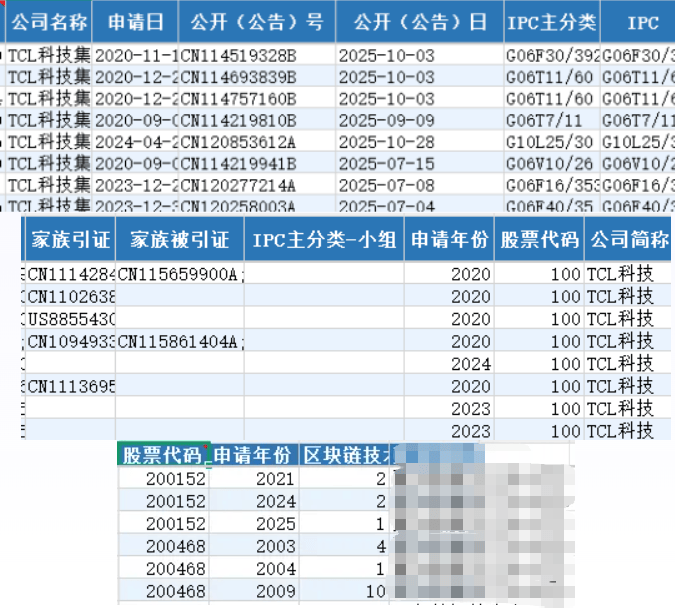This screenshot has width=675, height=611.
Task: Select year cell 2009 for stock 200468
Action: pyautogui.click(x=254, y=591)
